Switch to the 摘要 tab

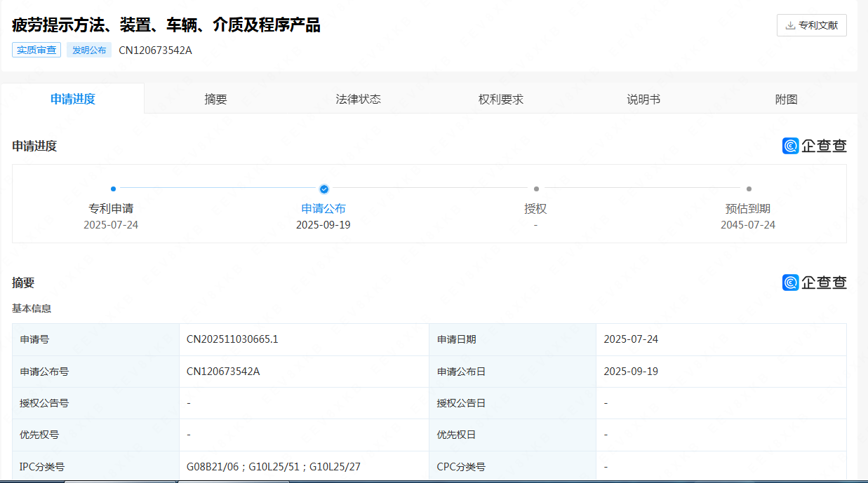pyautogui.click(x=215, y=100)
